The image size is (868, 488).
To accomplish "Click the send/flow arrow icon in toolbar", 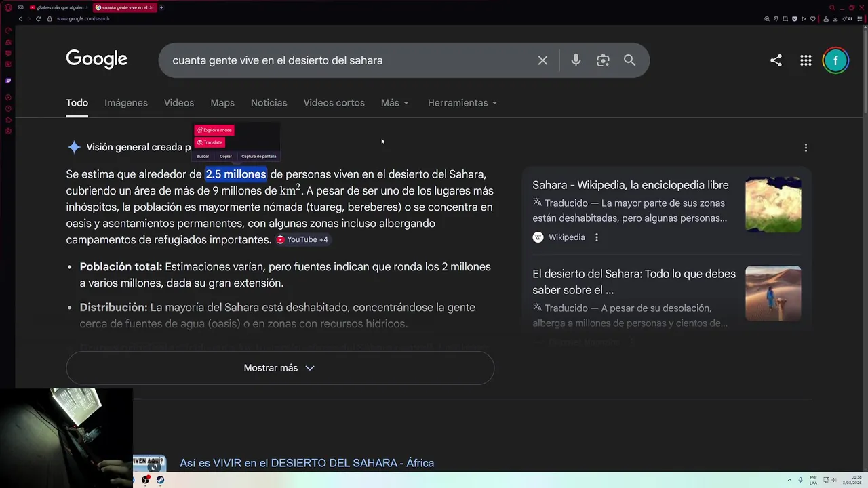I will pyautogui.click(x=804, y=19).
